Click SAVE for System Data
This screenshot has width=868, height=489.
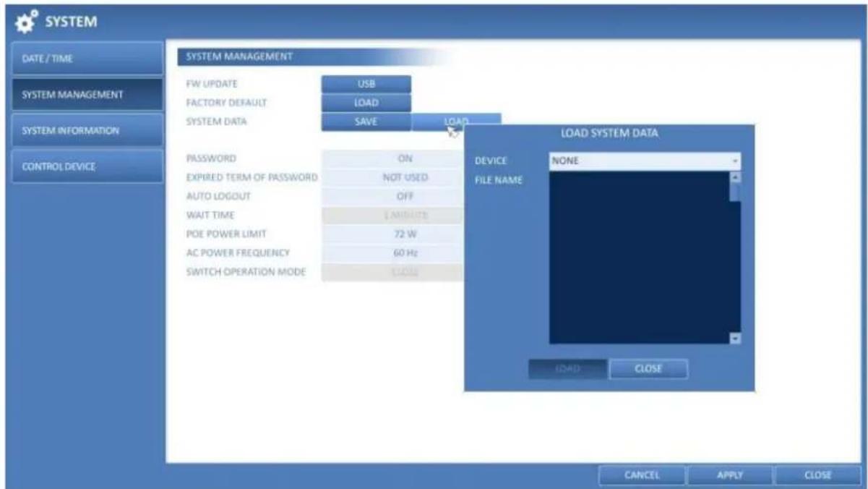point(366,122)
